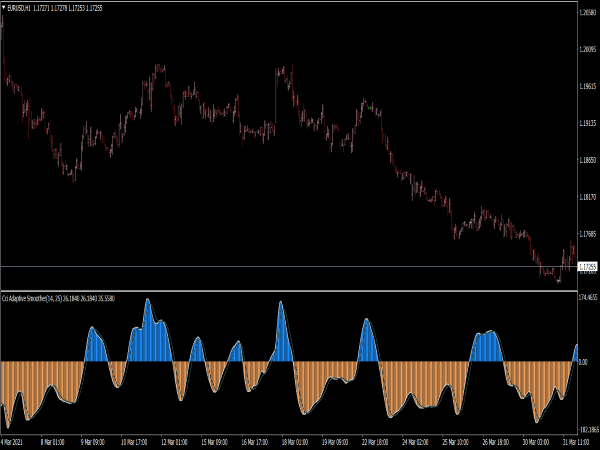Click the 1.20580 price scale label

[588, 13]
